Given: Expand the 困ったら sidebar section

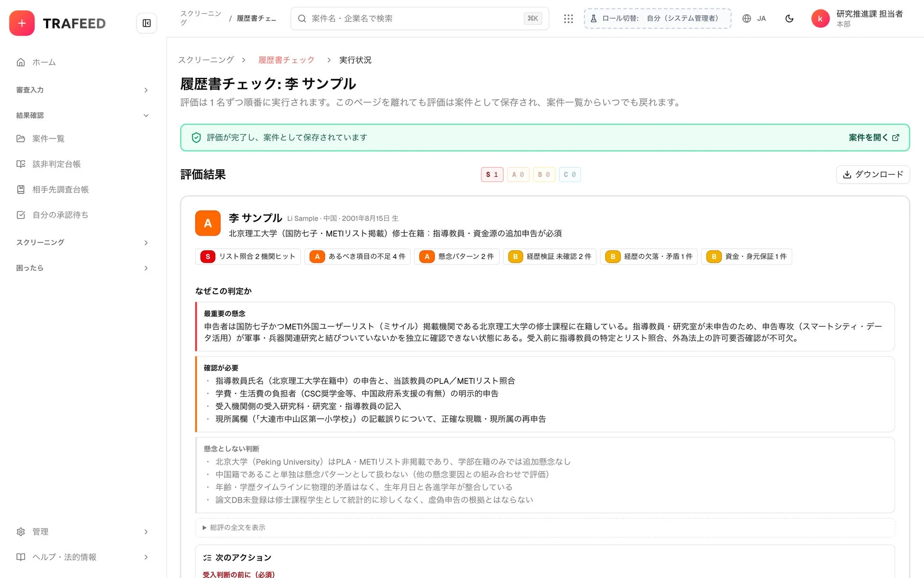Looking at the screenshot, I should point(82,268).
